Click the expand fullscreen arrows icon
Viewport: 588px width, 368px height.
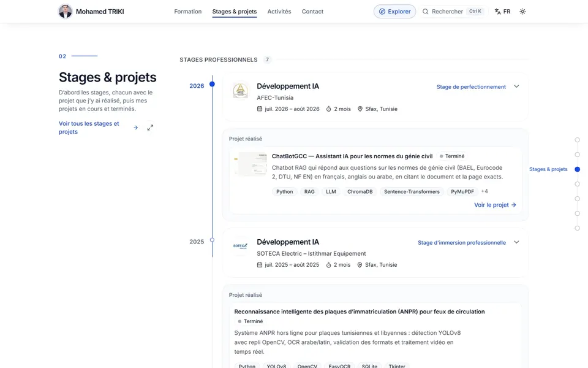150,128
